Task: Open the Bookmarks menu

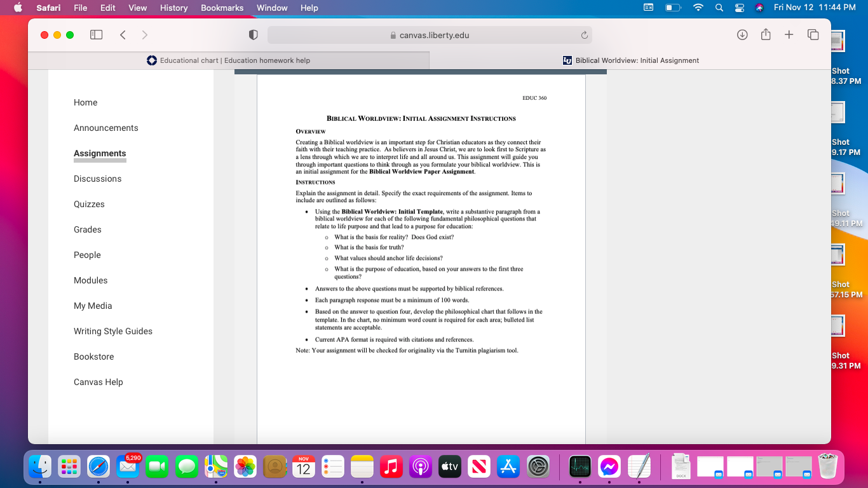Action: tap(222, 8)
